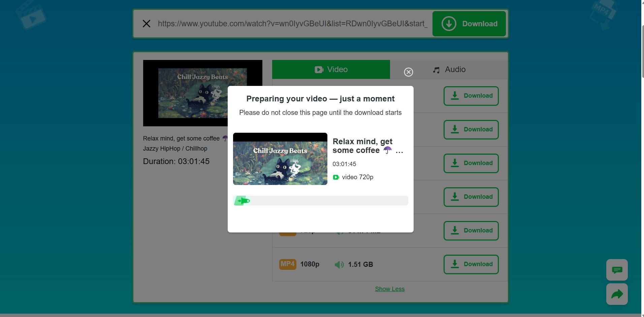This screenshot has height=317, width=644.
Task: Click inside the YouTube URL input field
Action: (x=292, y=24)
